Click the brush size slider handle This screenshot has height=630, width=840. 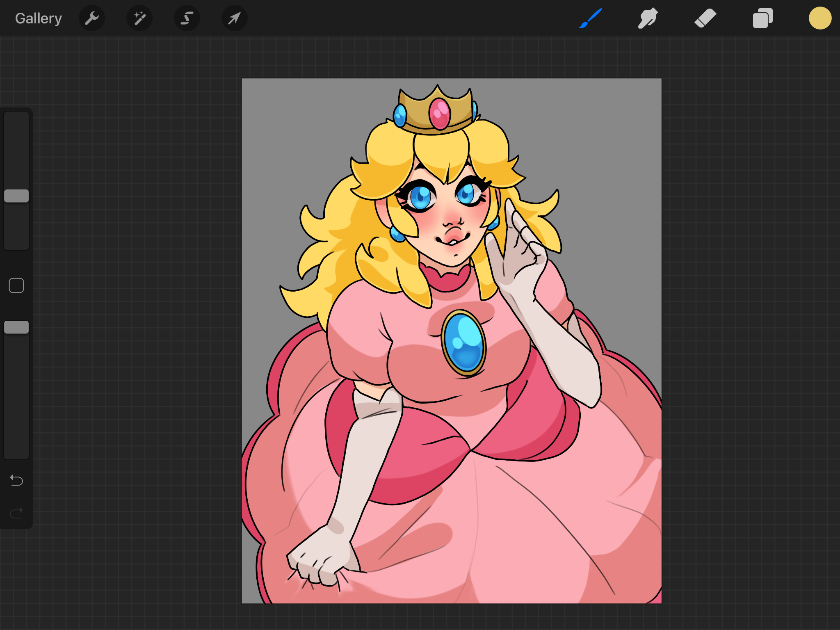(16, 196)
